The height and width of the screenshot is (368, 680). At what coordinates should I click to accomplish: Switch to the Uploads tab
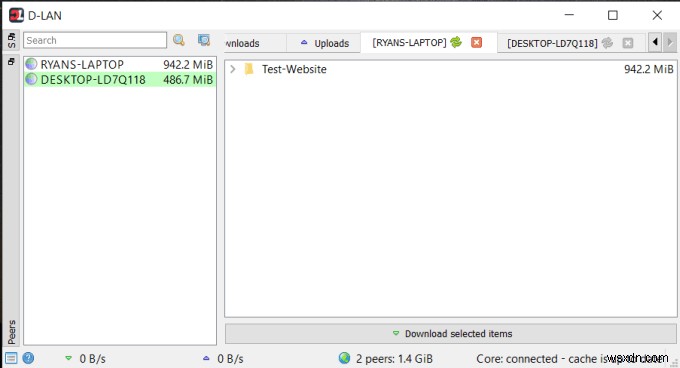click(x=324, y=43)
